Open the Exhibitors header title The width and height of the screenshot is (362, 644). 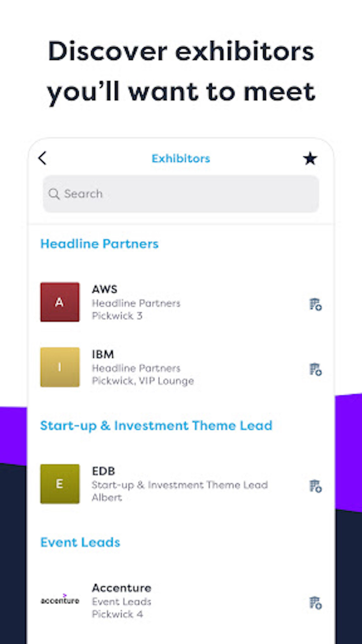coord(180,158)
